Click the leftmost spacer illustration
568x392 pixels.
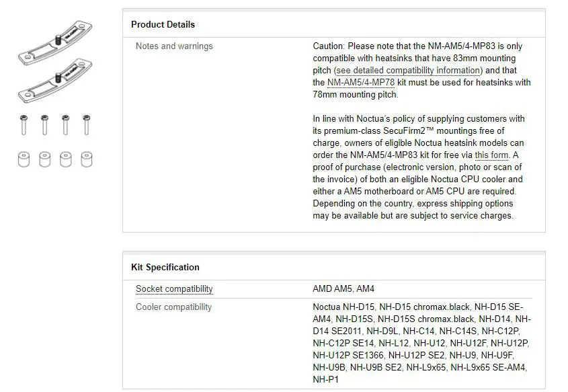pos(24,159)
